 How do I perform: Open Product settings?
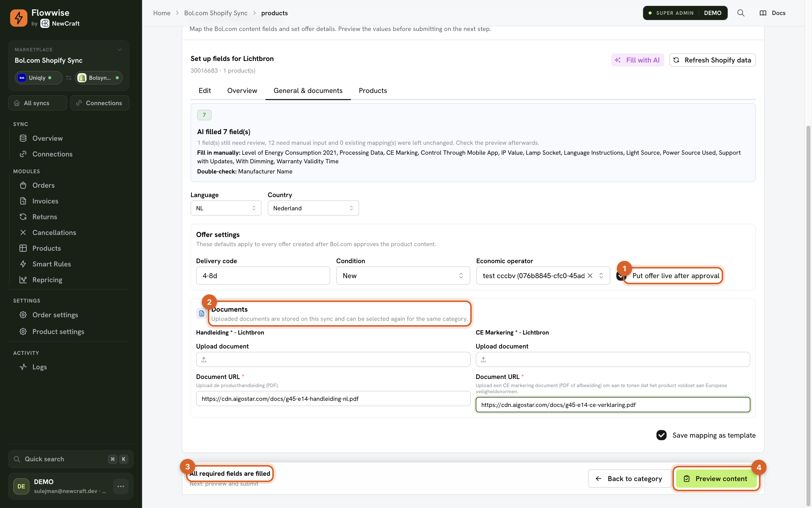(x=58, y=332)
